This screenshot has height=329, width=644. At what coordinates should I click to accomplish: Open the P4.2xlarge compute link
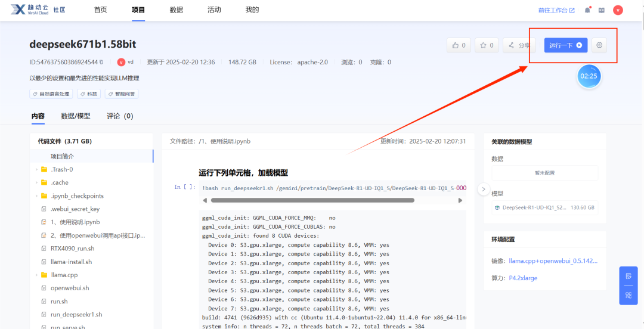tap(523, 278)
